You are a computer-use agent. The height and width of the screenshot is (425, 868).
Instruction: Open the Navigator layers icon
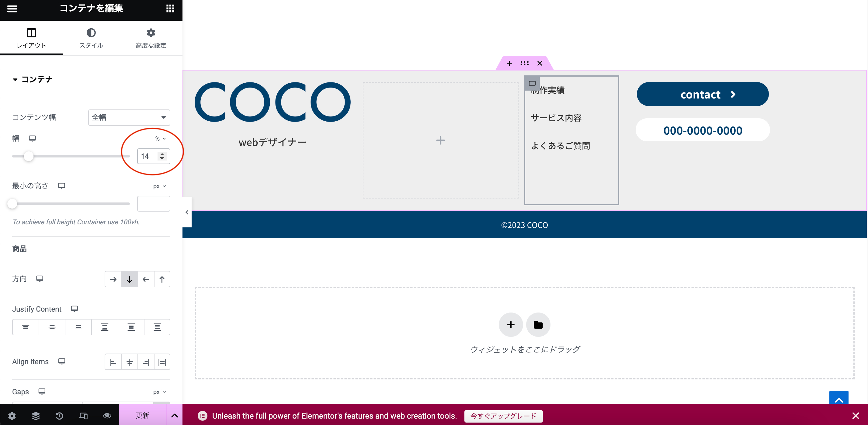[36, 416]
